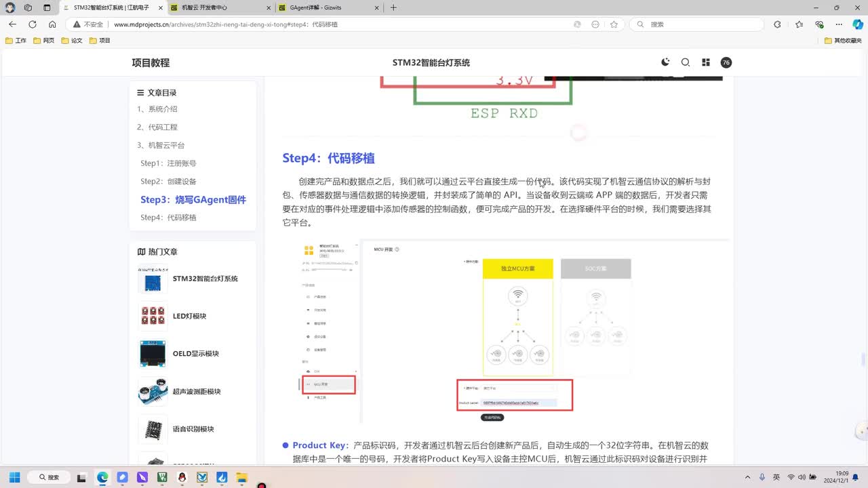Go to 1、系统介绍 in article contents
868x488 pixels.
157,109
